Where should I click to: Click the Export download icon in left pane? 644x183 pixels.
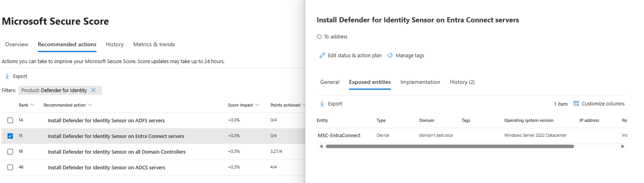7,76
